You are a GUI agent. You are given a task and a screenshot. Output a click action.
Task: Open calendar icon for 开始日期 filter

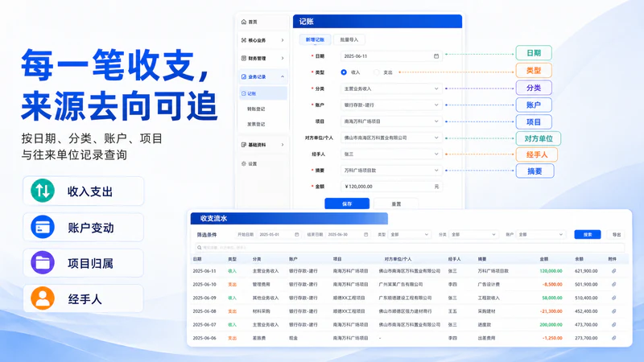coord(296,235)
